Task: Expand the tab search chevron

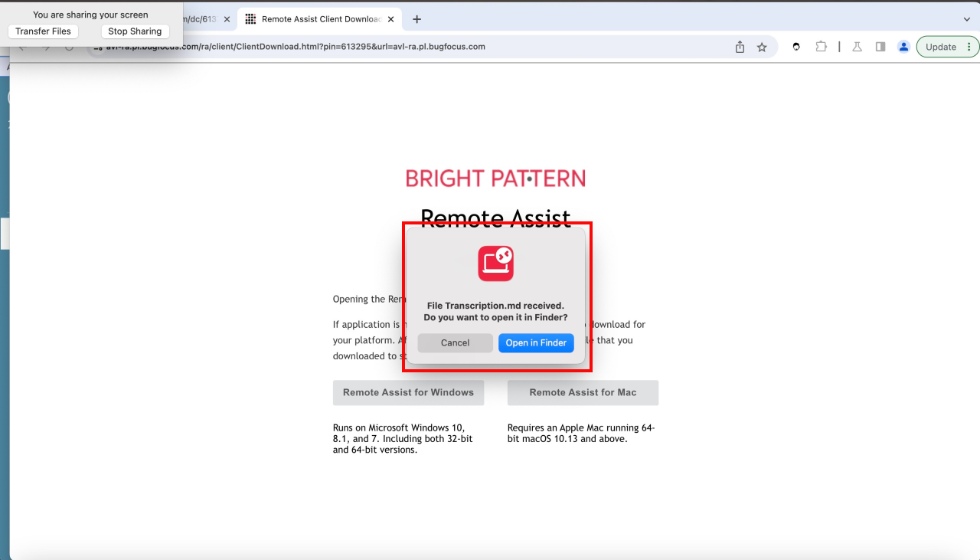Action: tap(966, 19)
